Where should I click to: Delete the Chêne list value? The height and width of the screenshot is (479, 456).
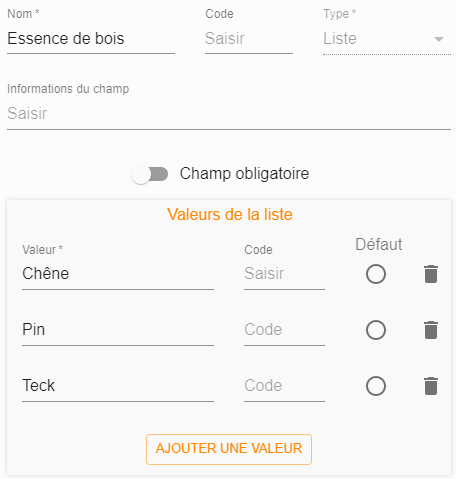(x=431, y=274)
